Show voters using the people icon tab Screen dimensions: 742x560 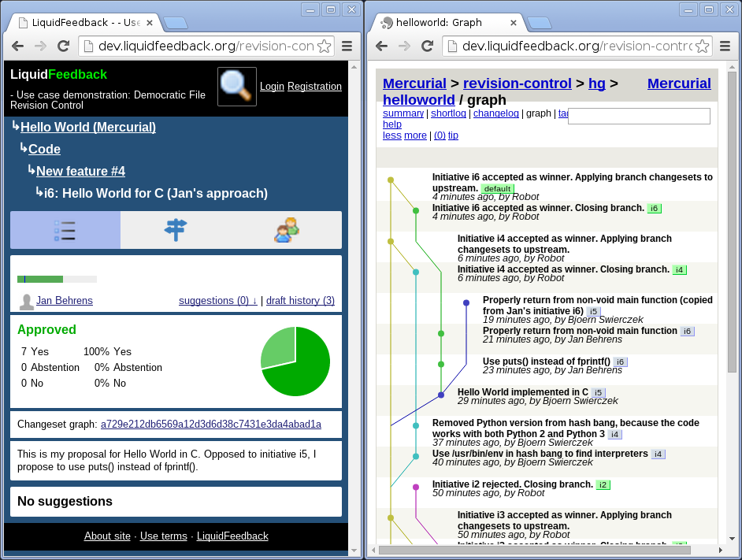pos(286,229)
